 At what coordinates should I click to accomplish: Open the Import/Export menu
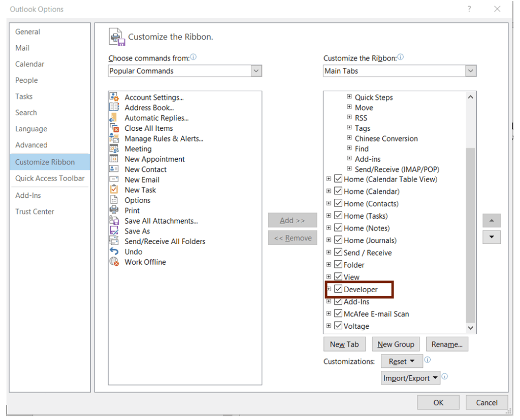point(410,377)
